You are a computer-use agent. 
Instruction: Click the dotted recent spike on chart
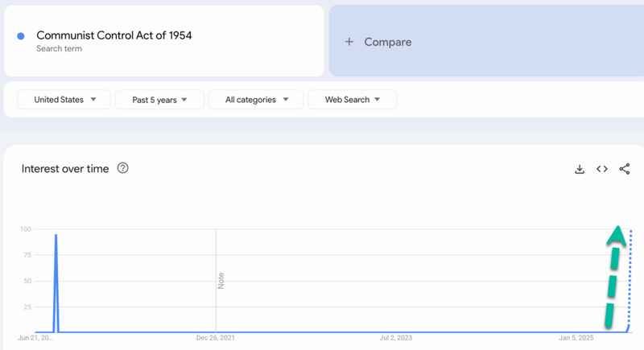(630, 281)
